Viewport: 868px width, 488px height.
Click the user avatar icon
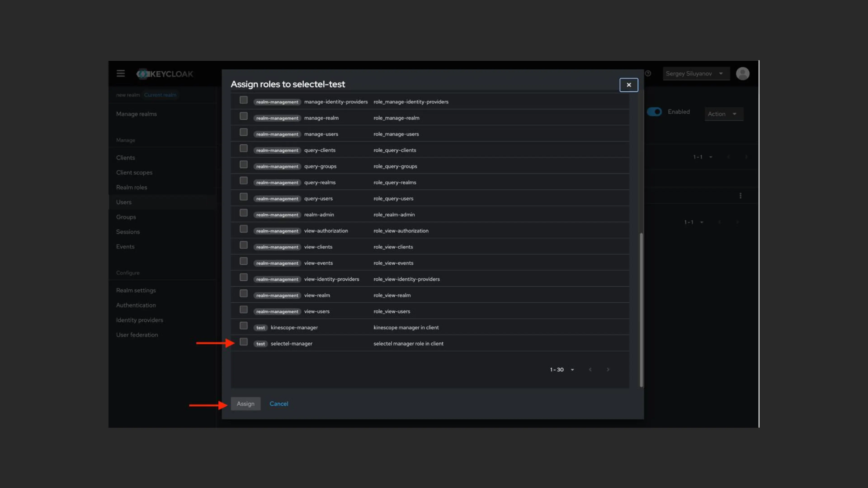[x=743, y=73]
